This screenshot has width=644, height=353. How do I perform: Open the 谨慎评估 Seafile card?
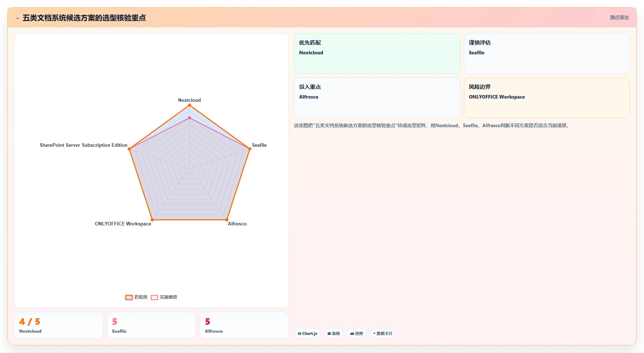[547, 54]
